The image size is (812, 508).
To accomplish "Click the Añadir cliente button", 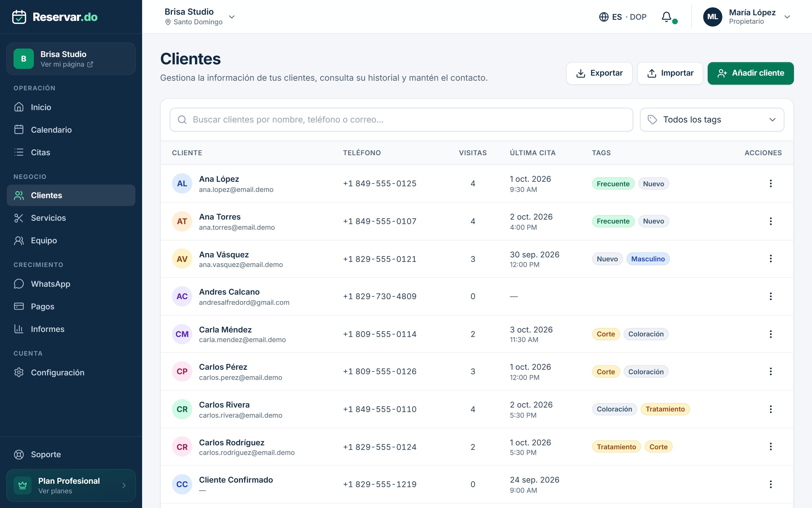I will tap(750, 73).
